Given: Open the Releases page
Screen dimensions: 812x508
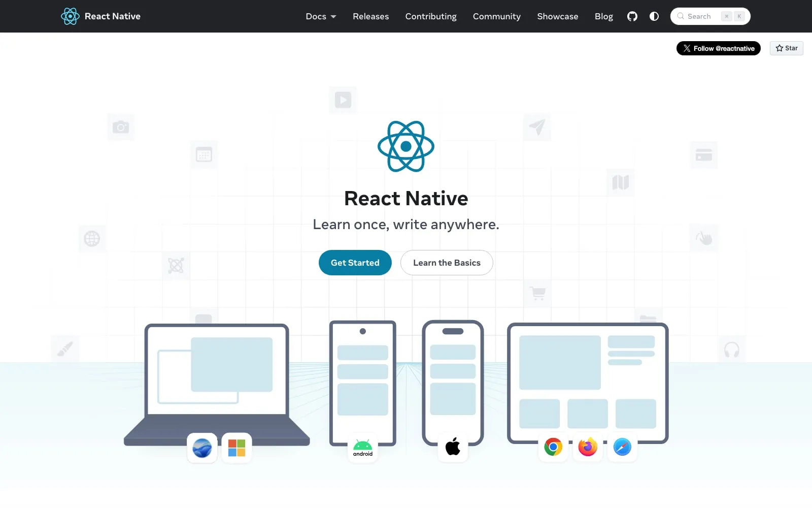Looking at the screenshot, I should pos(370,16).
